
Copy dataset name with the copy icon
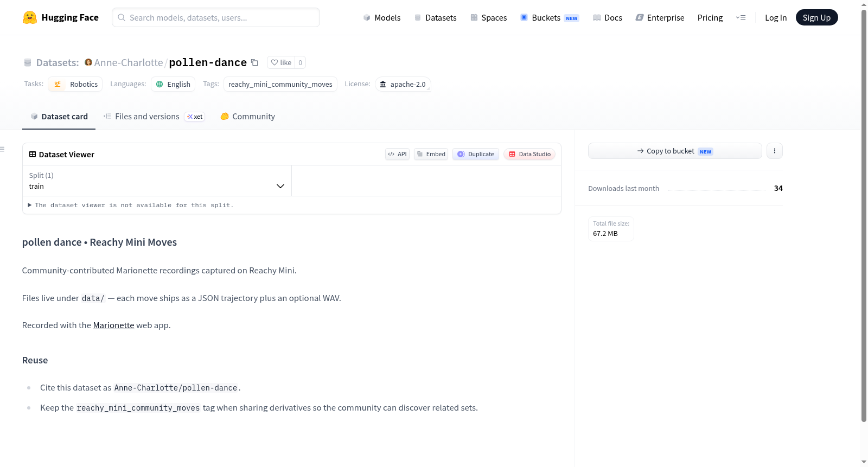pos(254,62)
